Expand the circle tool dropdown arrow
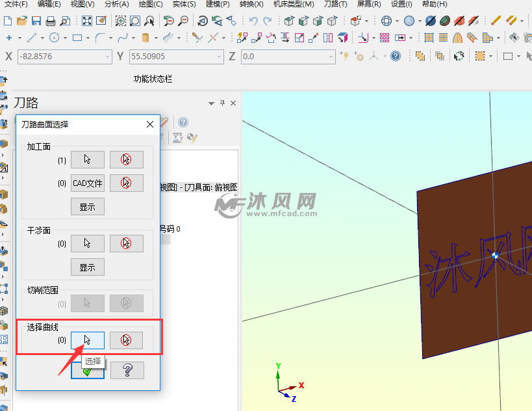 tap(65, 38)
